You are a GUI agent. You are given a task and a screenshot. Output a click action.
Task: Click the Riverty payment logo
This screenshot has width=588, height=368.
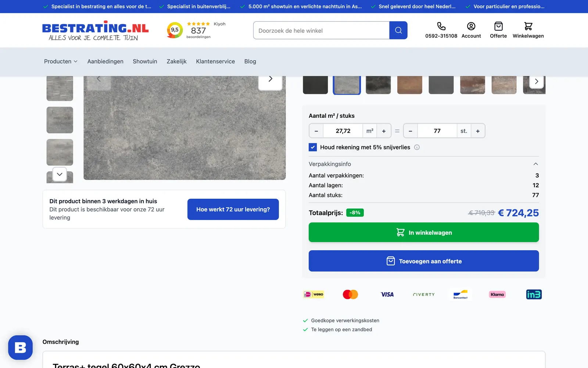coord(424,294)
